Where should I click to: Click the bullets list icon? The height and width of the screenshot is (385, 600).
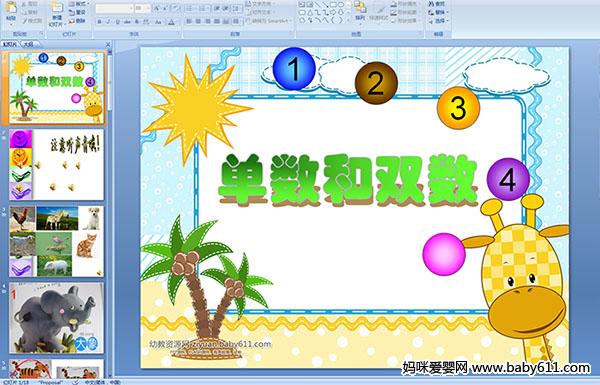click(189, 8)
